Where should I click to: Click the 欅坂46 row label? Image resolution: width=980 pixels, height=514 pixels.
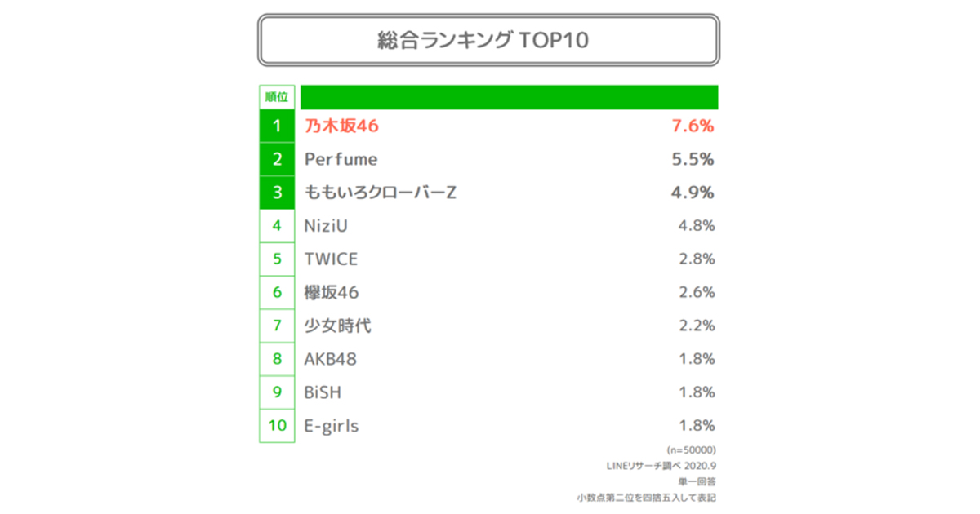pyautogui.click(x=331, y=293)
